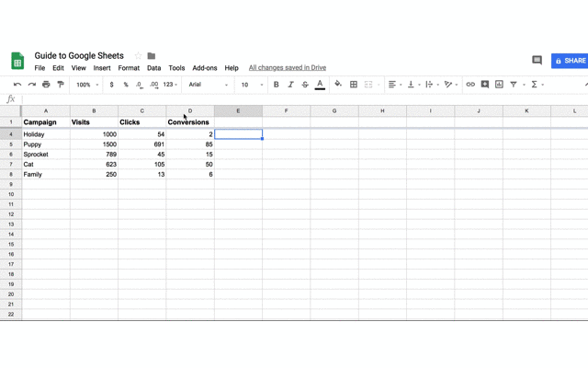Open the Tools menu
The image size is (588, 368).
click(x=176, y=68)
